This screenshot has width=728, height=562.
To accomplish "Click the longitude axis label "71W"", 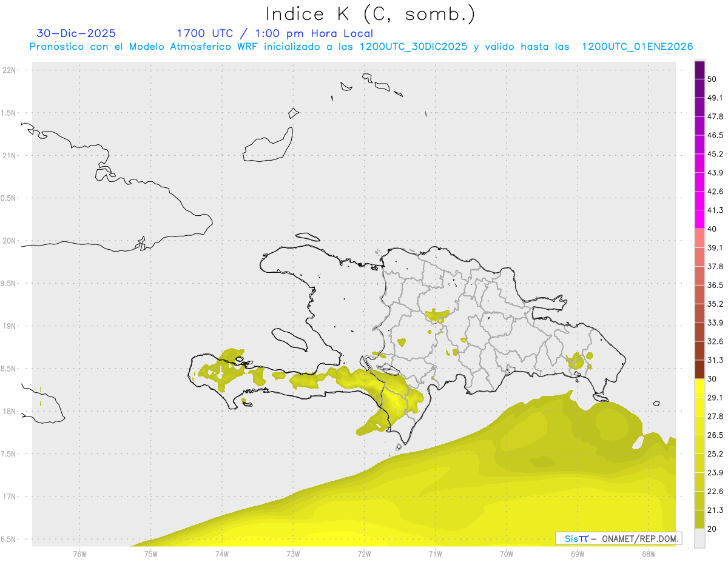I will [x=435, y=554].
